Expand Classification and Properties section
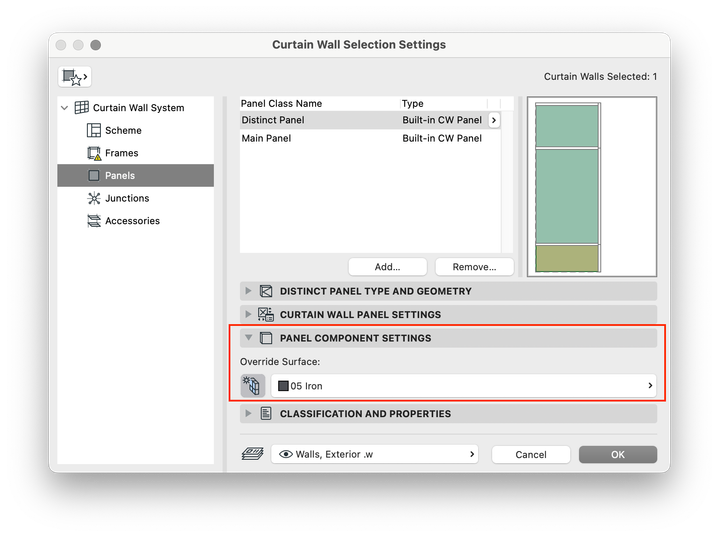Image resolution: width=719 pixels, height=537 pixels. (248, 414)
